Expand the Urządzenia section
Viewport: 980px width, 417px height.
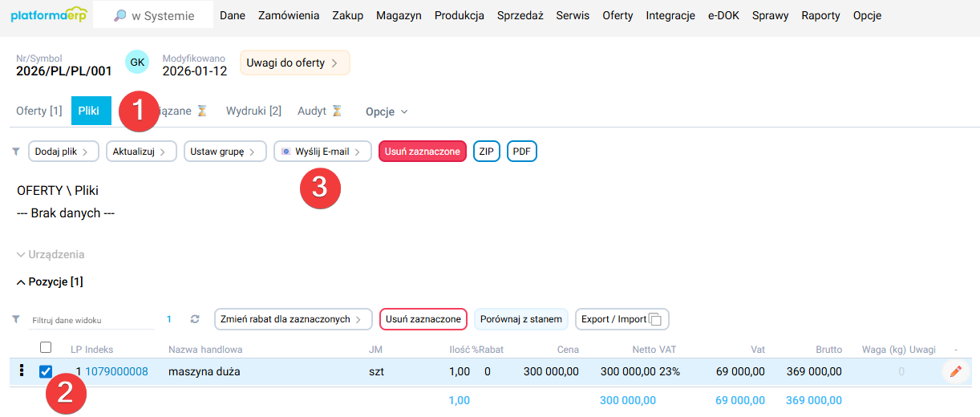51,254
